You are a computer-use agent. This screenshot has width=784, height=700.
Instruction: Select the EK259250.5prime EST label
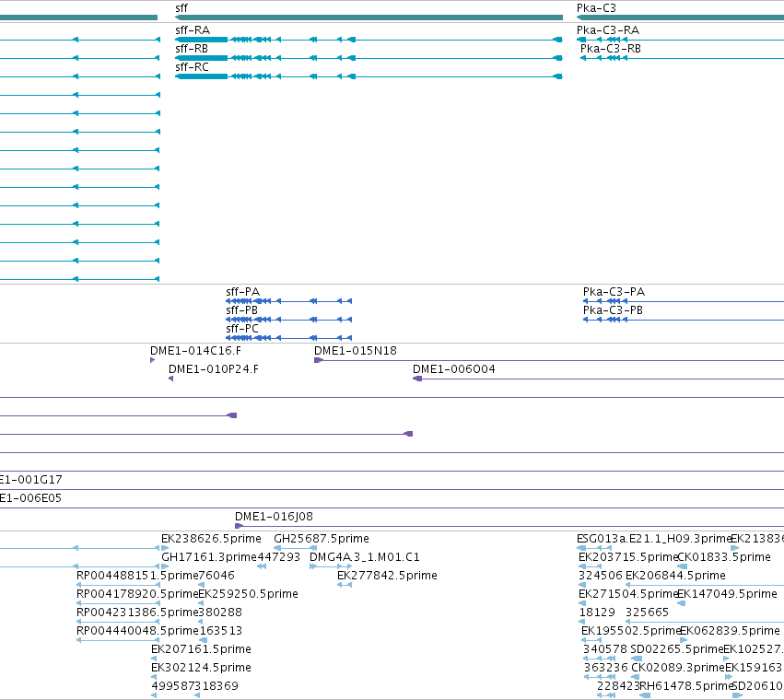248,594
